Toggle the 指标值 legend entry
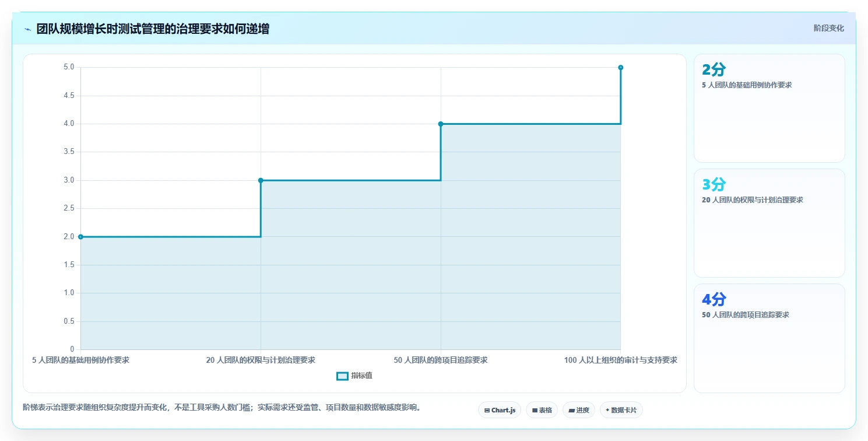This screenshot has height=441, width=868. (354, 376)
